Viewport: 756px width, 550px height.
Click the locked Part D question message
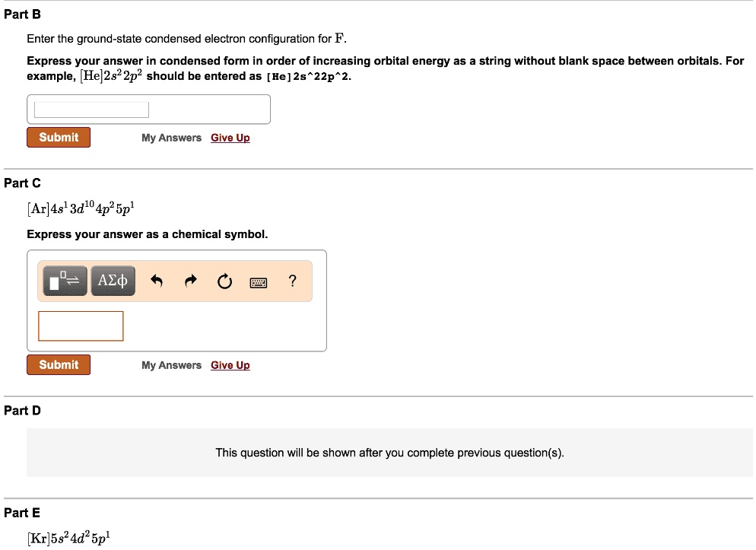(x=389, y=453)
